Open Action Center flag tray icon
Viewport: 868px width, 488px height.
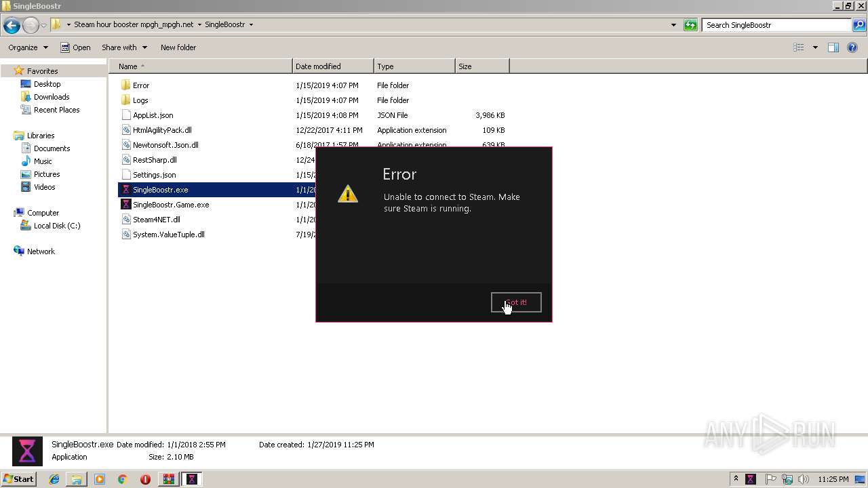[x=771, y=479]
